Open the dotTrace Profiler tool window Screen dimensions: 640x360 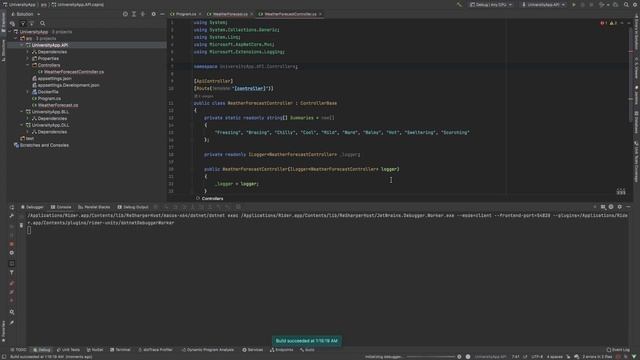[156, 350]
